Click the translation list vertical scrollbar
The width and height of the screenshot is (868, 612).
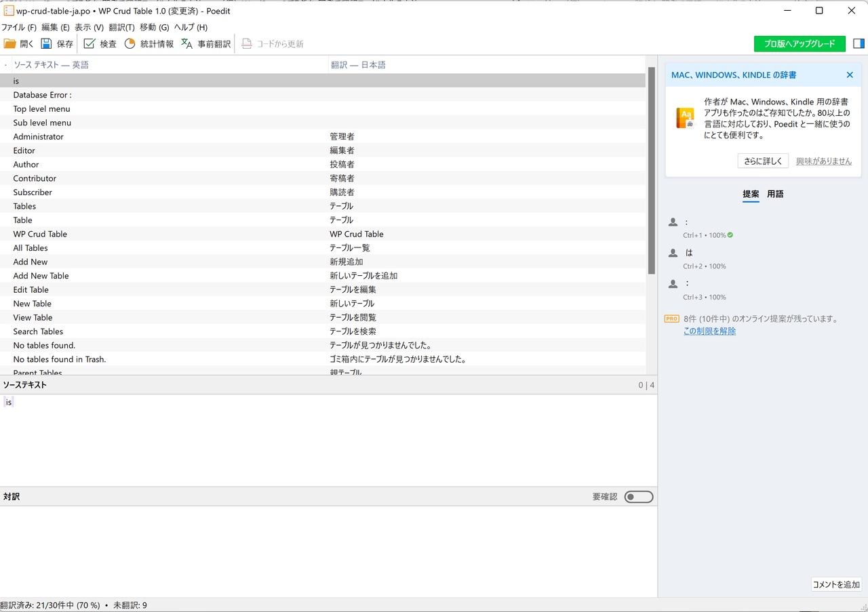pos(652,169)
